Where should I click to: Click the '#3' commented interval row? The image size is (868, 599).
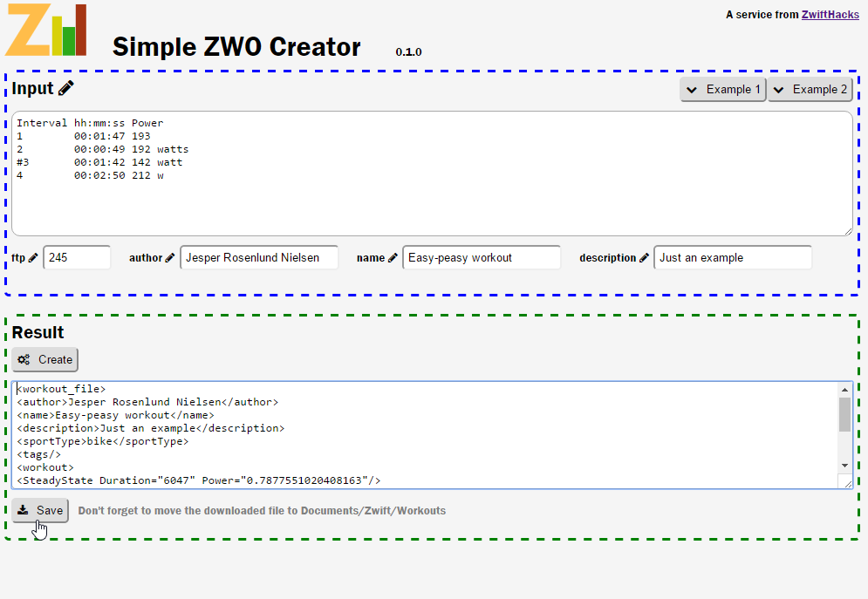(x=99, y=162)
